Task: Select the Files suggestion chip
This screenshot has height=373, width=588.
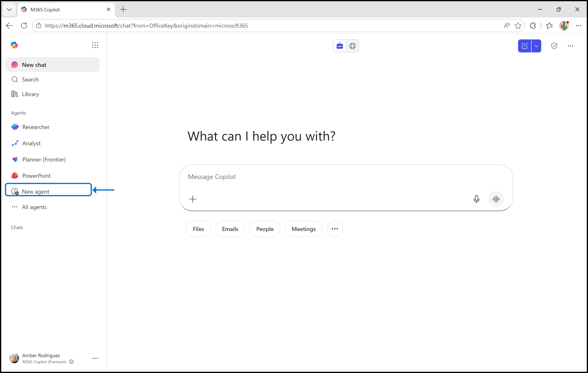Action: click(198, 229)
